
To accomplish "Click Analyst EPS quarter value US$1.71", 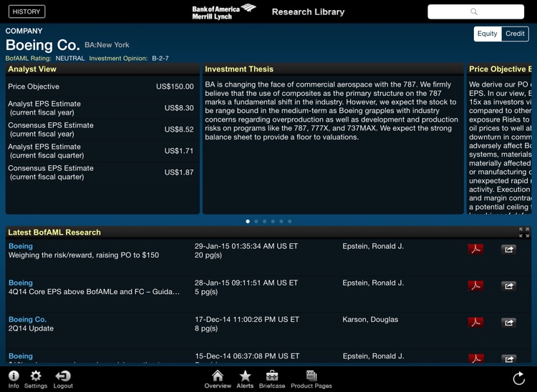I will (x=179, y=151).
